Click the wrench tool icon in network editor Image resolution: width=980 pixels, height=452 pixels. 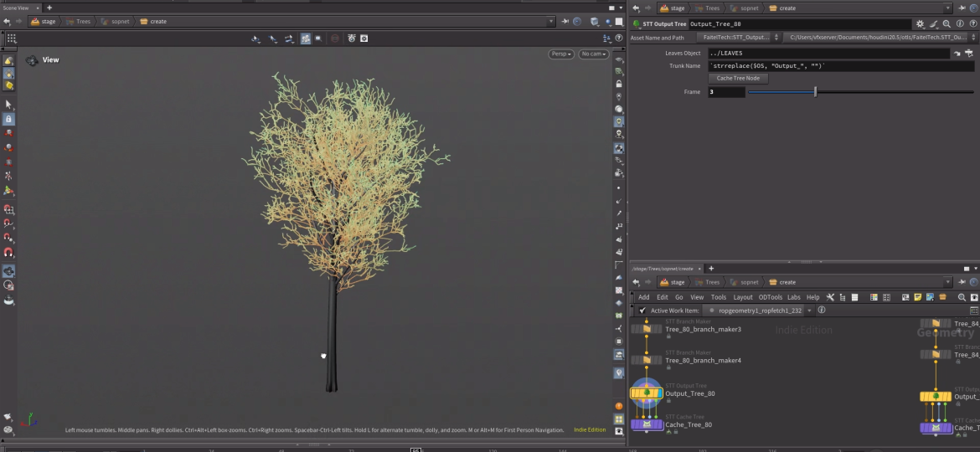830,297
